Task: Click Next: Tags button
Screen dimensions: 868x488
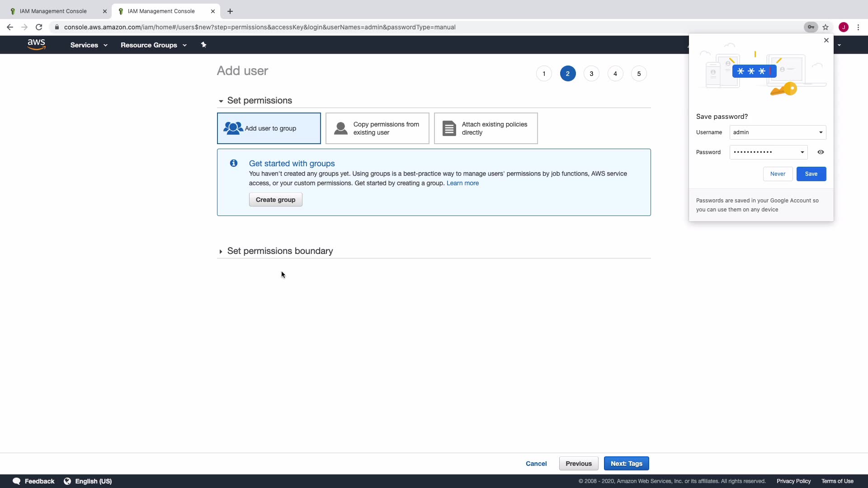Action: (626, 464)
